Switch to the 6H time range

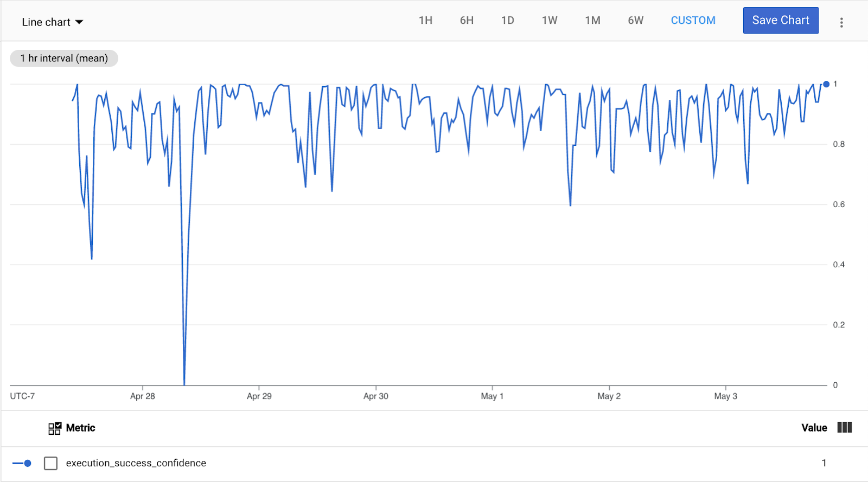click(467, 21)
